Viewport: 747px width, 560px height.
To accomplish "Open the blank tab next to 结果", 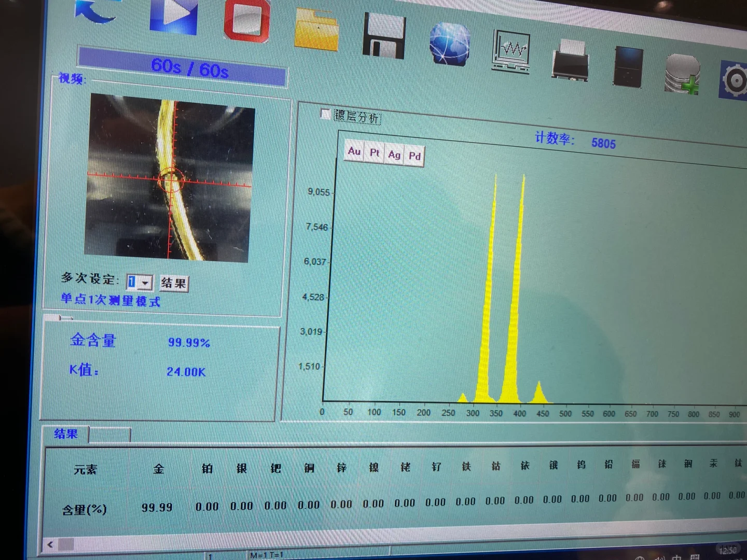I will click(x=109, y=435).
